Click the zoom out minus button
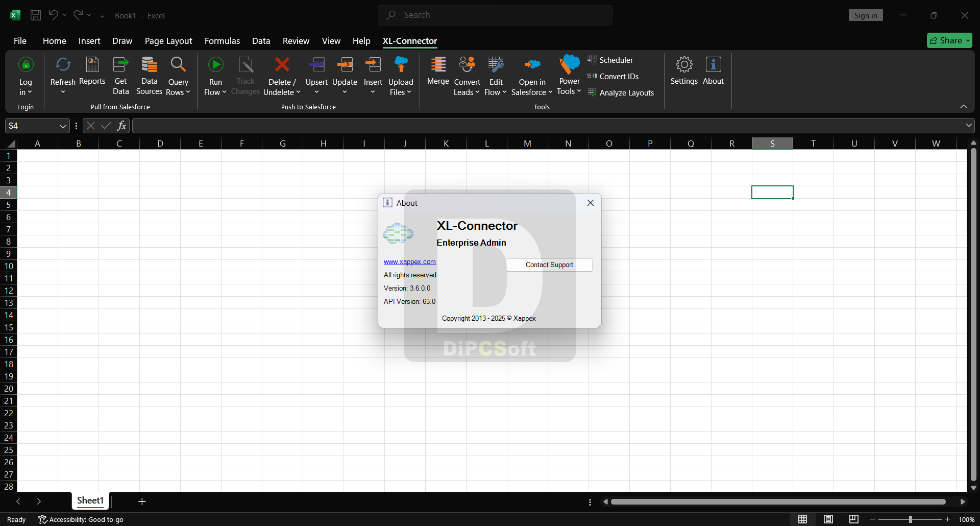The width and height of the screenshot is (980, 526). tap(873, 519)
